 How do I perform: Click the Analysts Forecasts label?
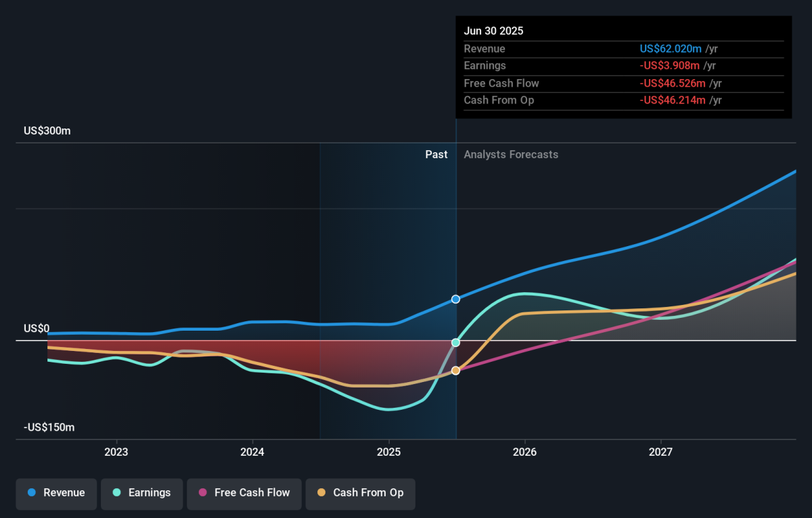pyautogui.click(x=511, y=155)
